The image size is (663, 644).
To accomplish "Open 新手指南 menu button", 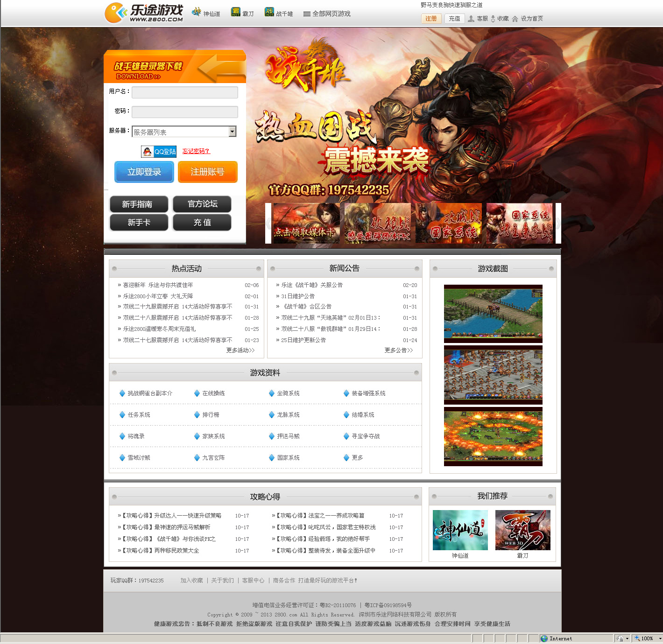I will [x=139, y=204].
